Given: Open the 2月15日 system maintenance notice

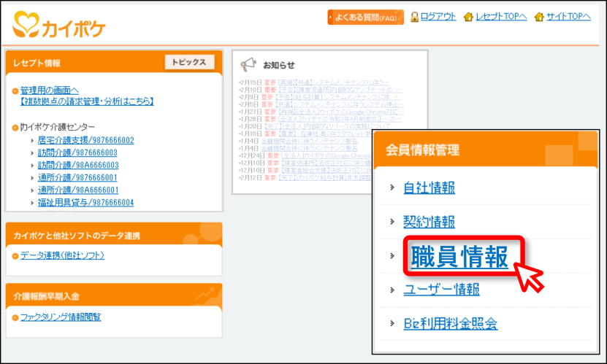Looking at the screenshot, I should (x=333, y=82).
